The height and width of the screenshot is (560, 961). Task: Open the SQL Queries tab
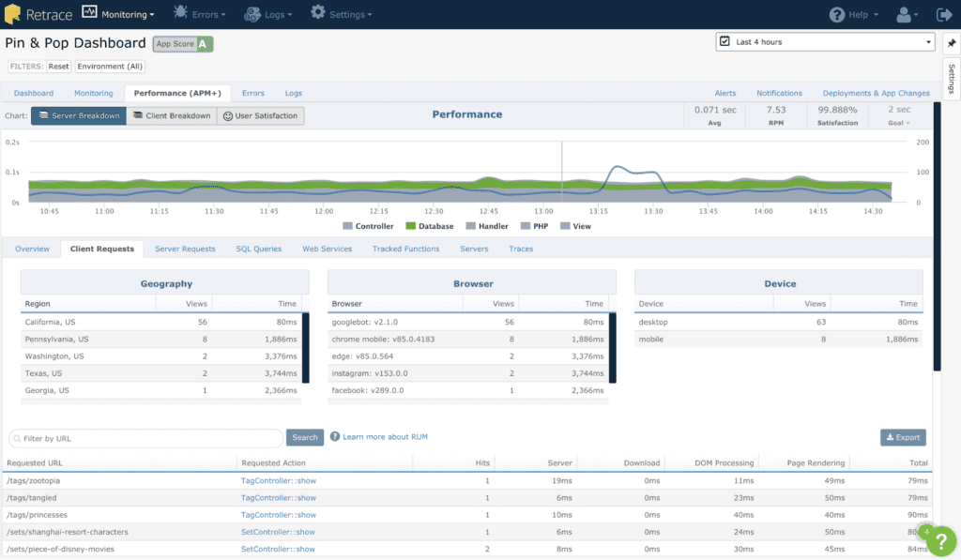pyautogui.click(x=259, y=249)
